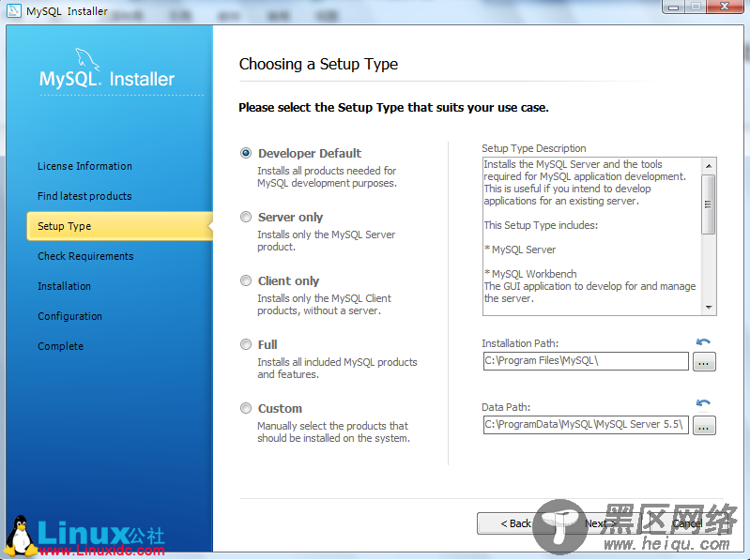Click the MySQL Installer title bar icon
The height and width of the screenshot is (560, 750).
click(x=14, y=10)
